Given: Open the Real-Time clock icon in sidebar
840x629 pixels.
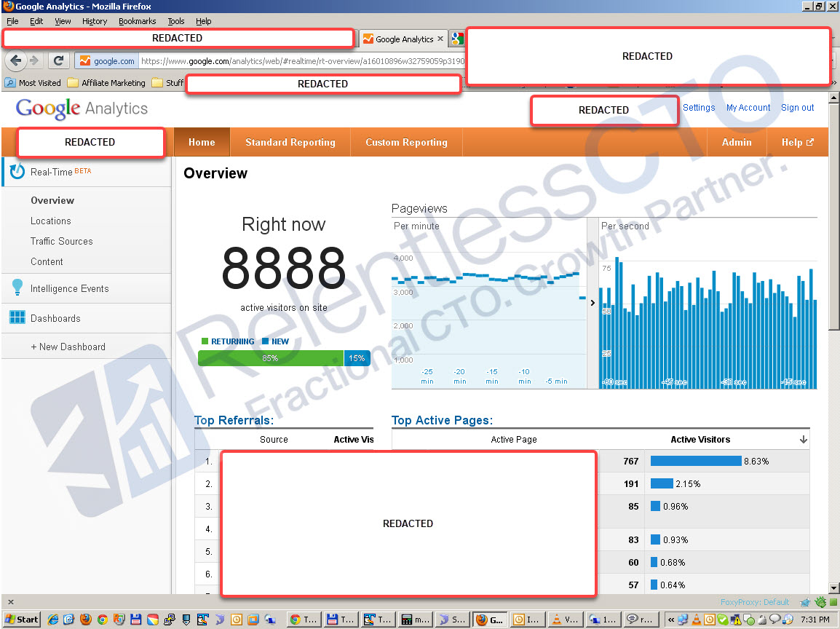Looking at the screenshot, I should click(17, 172).
